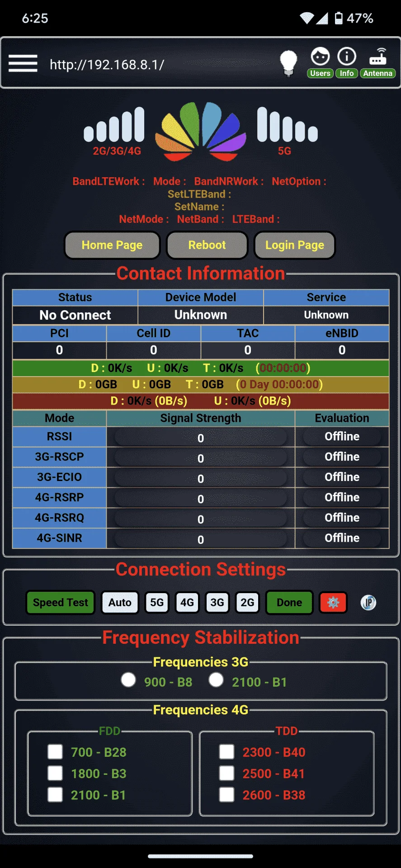
Task: Click the RSSI signal strength bar
Action: coord(201,437)
